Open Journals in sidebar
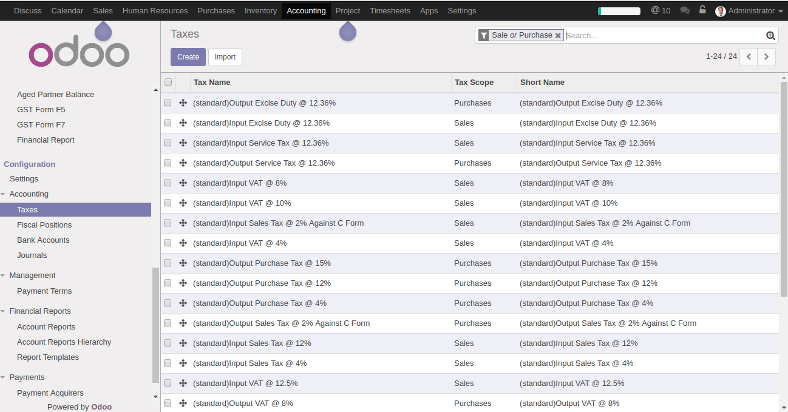The width and height of the screenshot is (788, 412). tap(32, 255)
